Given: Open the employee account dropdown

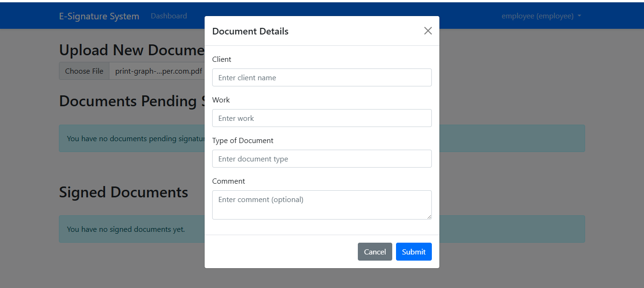Looking at the screenshot, I should 541,16.
